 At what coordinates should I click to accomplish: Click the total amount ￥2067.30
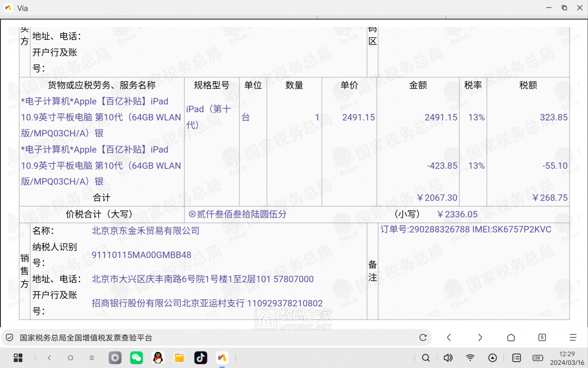pyautogui.click(x=437, y=198)
